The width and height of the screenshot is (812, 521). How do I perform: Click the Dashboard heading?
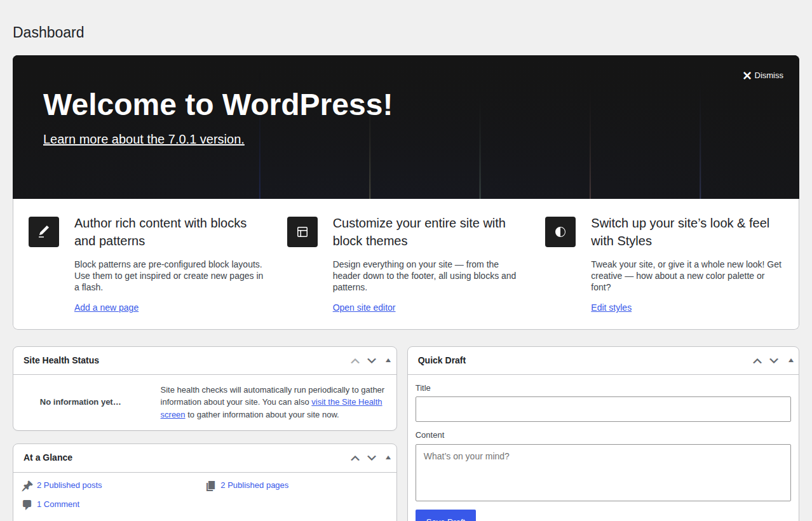(x=48, y=32)
